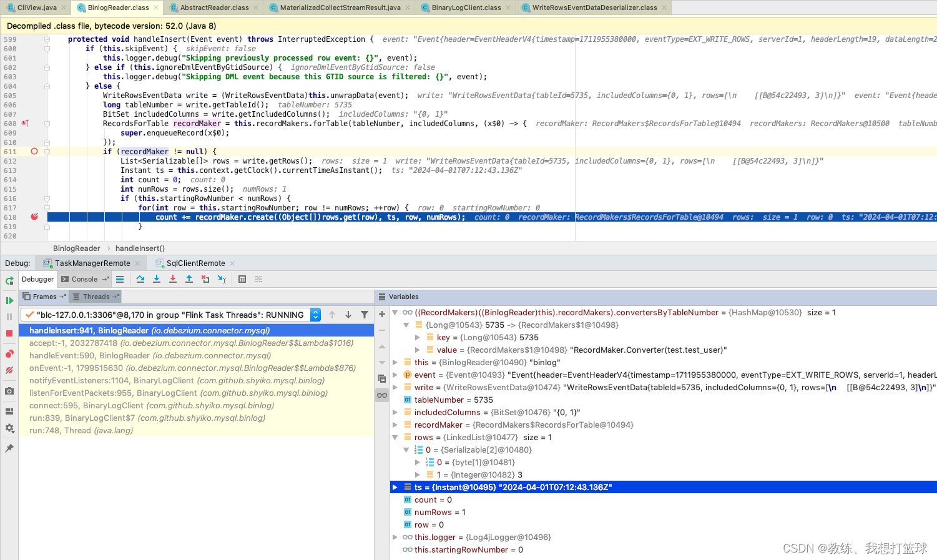The width and height of the screenshot is (937, 560).
Task: Open the Threads panel tab
Action: (x=96, y=297)
